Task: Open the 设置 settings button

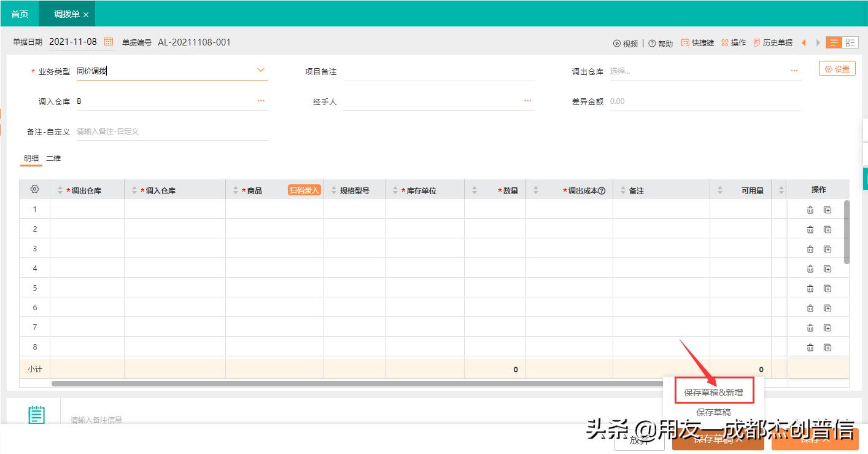Action: 837,68
